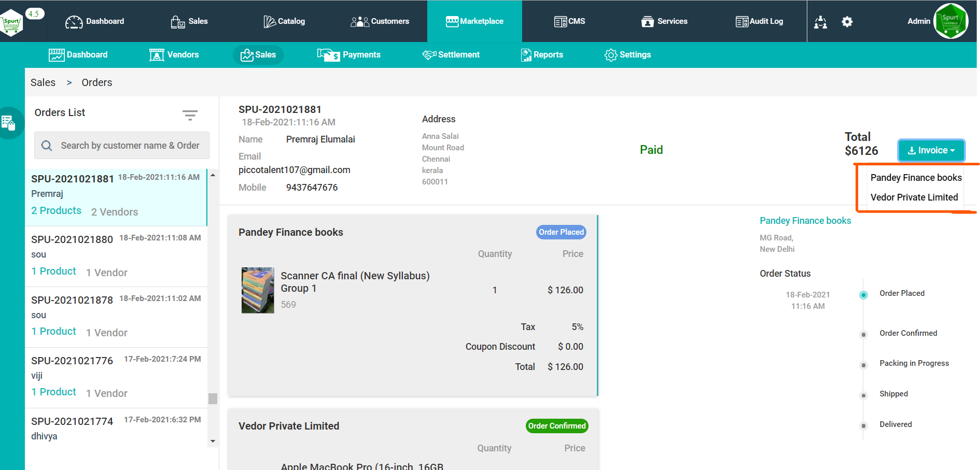Open the orders filter icon

pos(190,115)
